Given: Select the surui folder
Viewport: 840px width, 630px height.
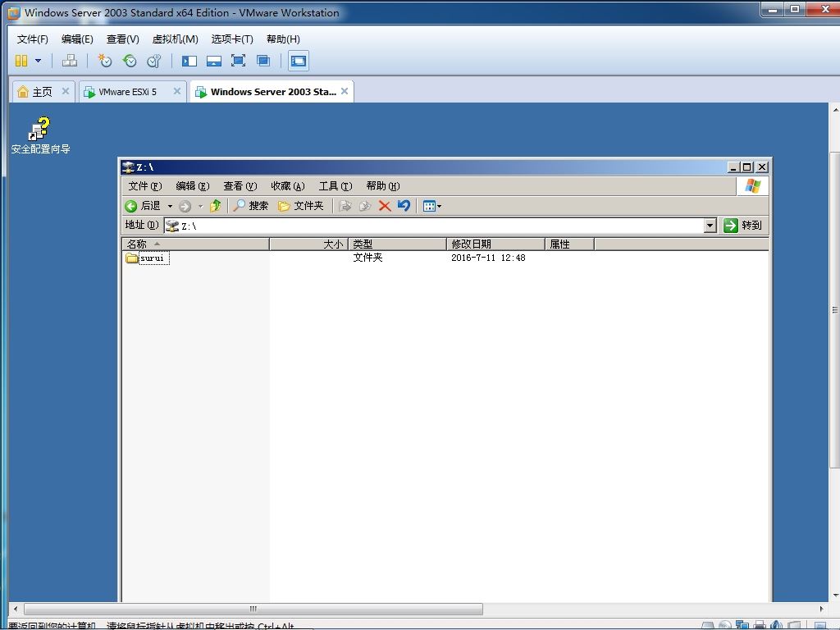Looking at the screenshot, I should pos(148,258).
